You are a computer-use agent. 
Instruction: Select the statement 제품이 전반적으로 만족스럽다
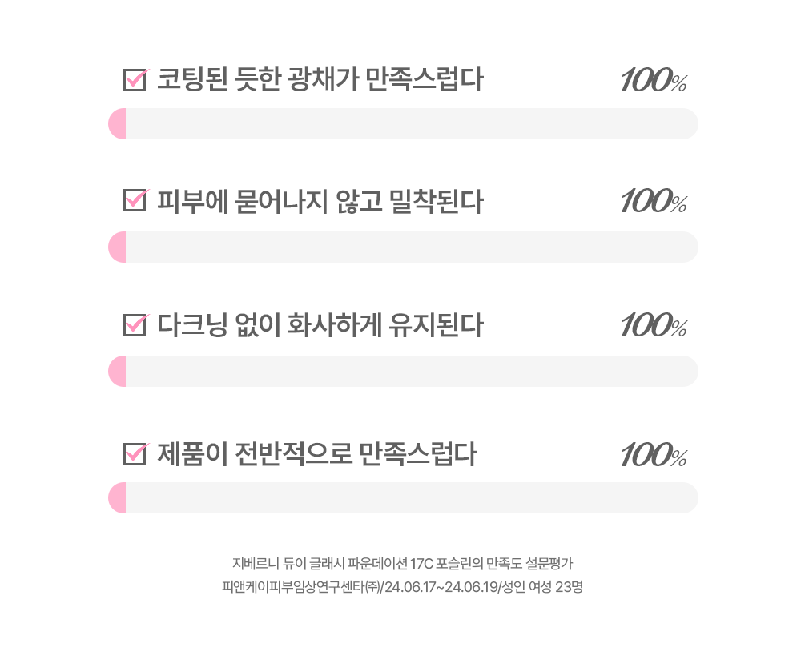pos(316,454)
